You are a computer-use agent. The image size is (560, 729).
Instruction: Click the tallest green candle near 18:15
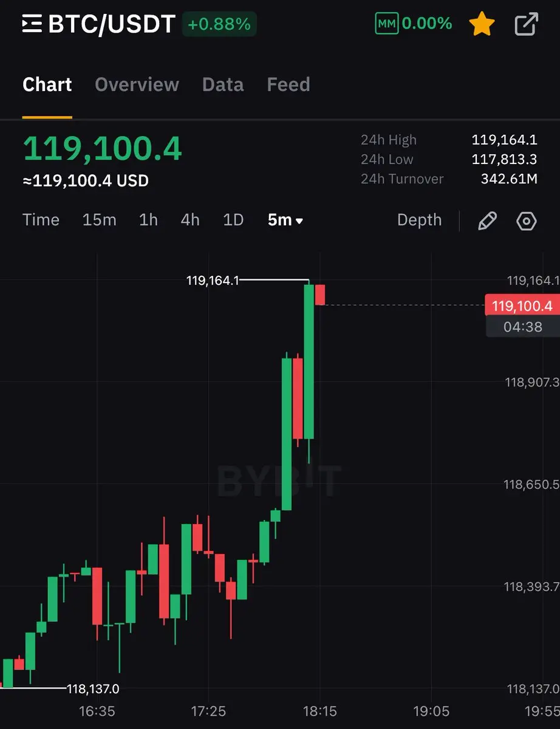[309, 361]
